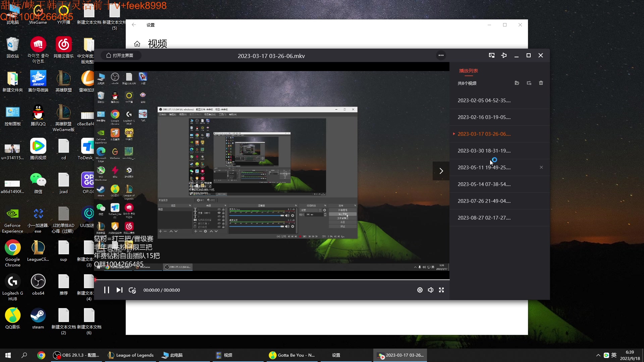Add a file to the playlist
This screenshot has height=362, width=644.
pyautogui.click(x=517, y=83)
